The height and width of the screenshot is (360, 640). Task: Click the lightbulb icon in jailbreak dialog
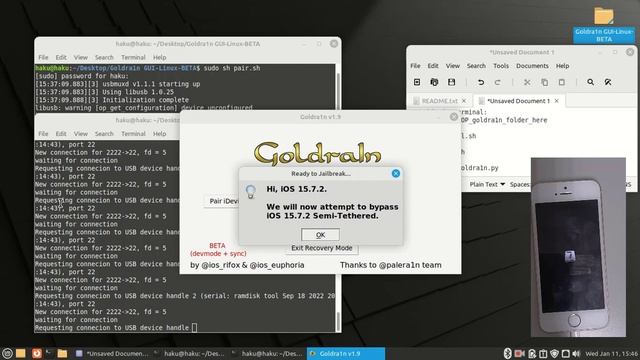pos(251,191)
